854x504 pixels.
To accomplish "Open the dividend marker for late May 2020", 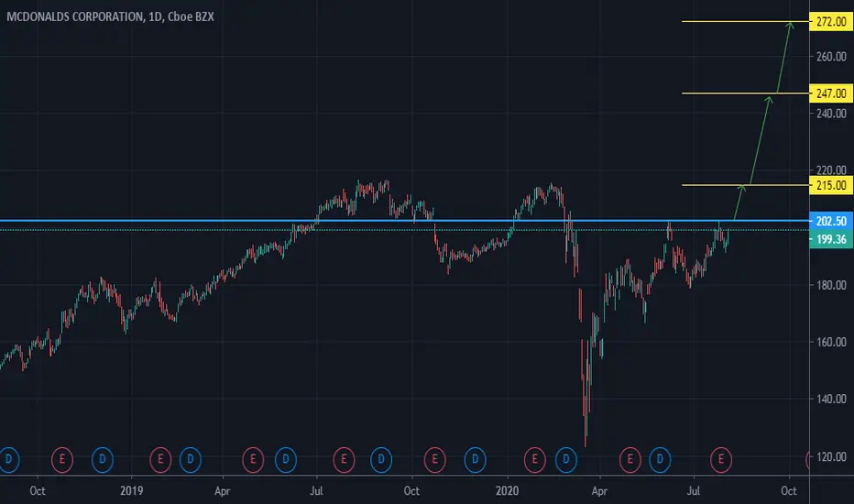I will point(660,460).
